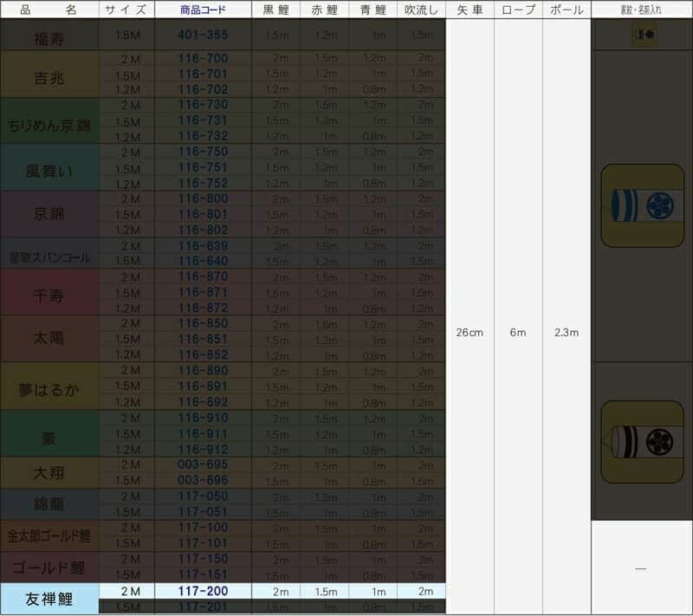Click the 家紋・名前入れ column header
693x616 pixels.
click(642, 10)
